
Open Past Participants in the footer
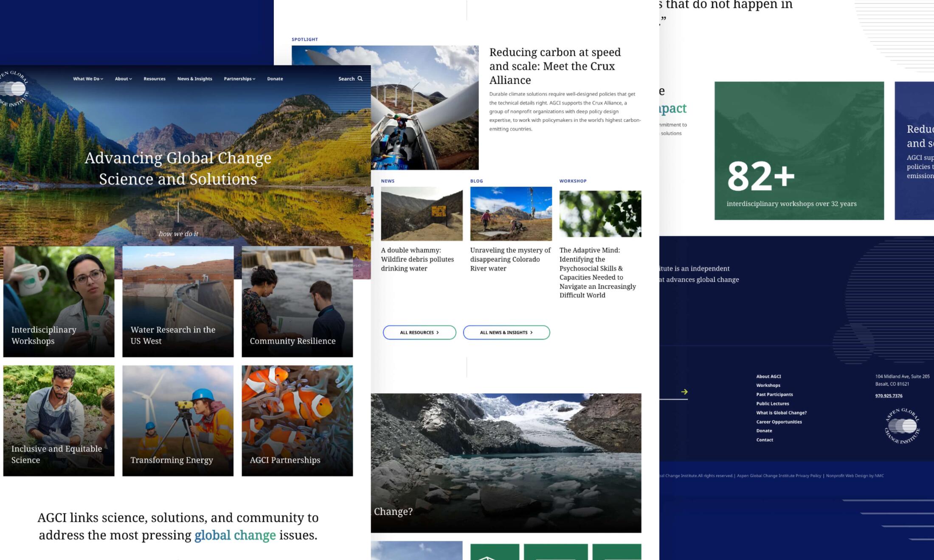[774, 395]
